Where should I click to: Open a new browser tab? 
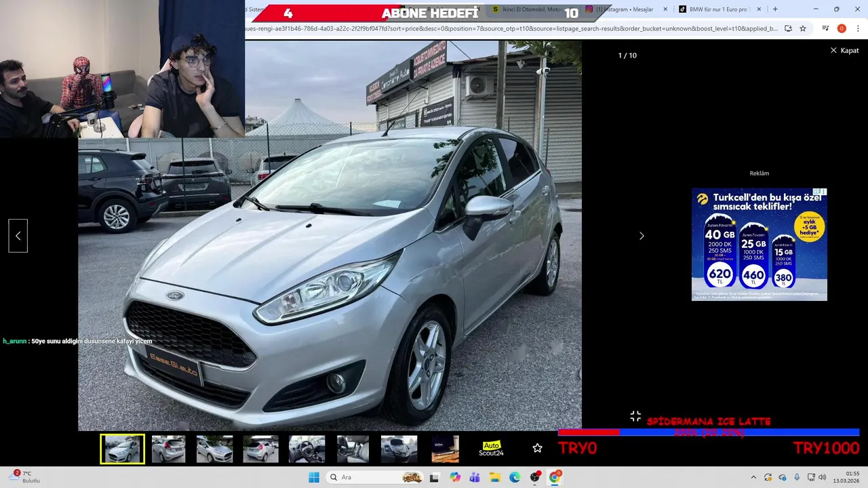coord(775,9)
